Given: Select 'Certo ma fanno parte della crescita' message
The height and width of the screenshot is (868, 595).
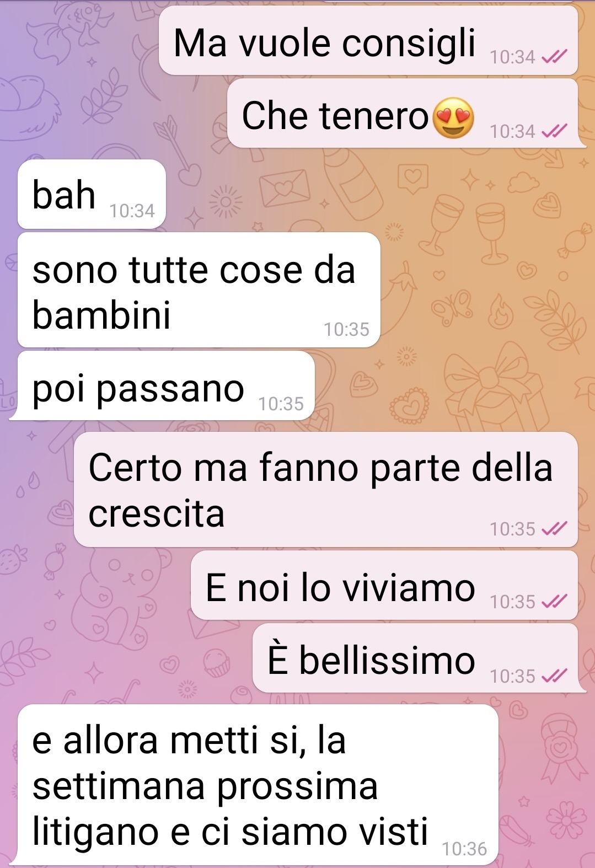Looking at the screenshot, I should point(326,490).
